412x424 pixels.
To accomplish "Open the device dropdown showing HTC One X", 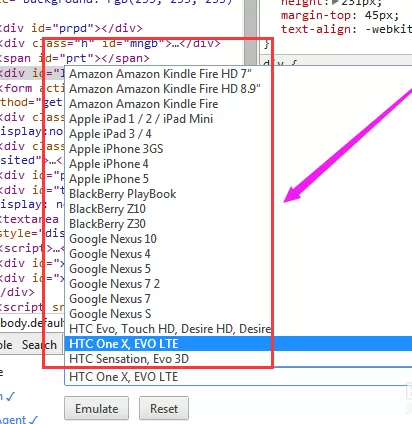I will (238, 377).
